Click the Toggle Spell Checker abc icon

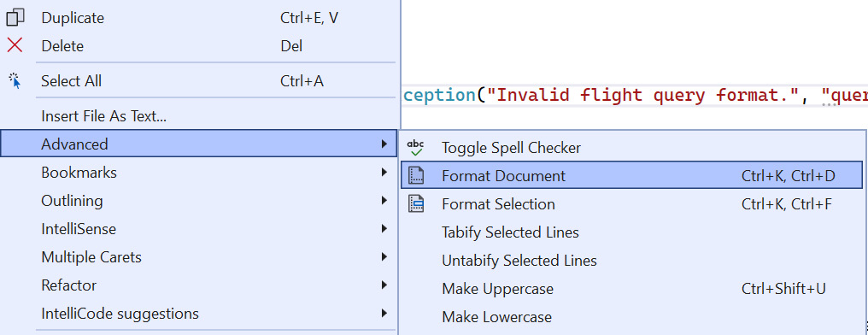click(x=415, y=148)
